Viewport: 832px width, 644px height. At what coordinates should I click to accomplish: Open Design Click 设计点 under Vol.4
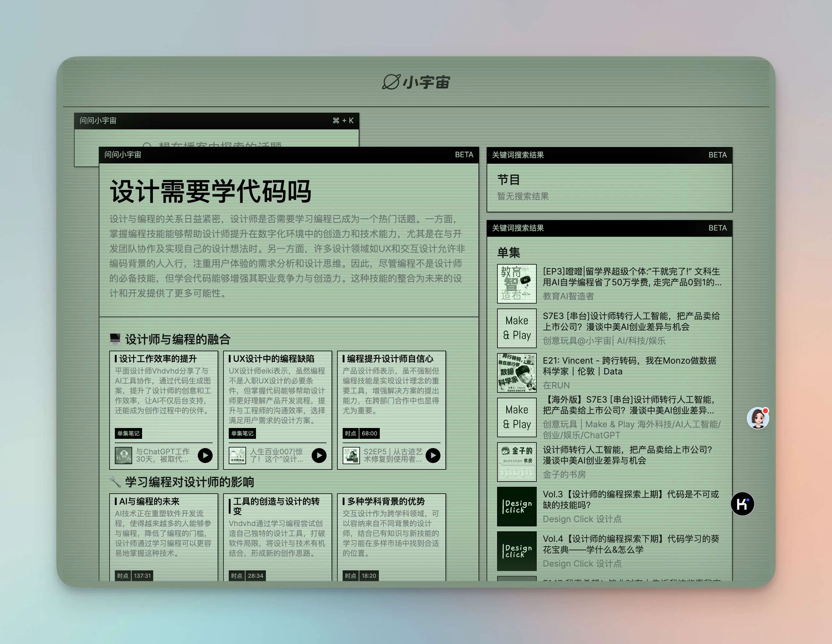[x=582, y=563]
